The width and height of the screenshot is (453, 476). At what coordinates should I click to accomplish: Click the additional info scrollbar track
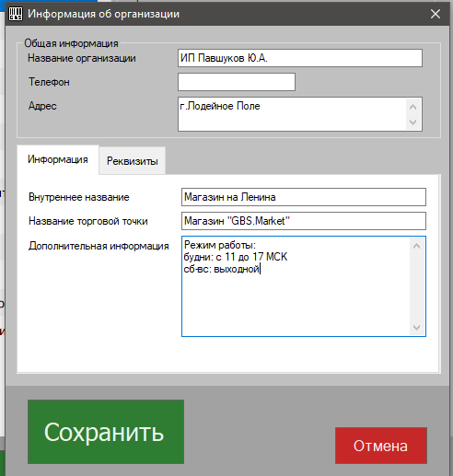[416, 286]
